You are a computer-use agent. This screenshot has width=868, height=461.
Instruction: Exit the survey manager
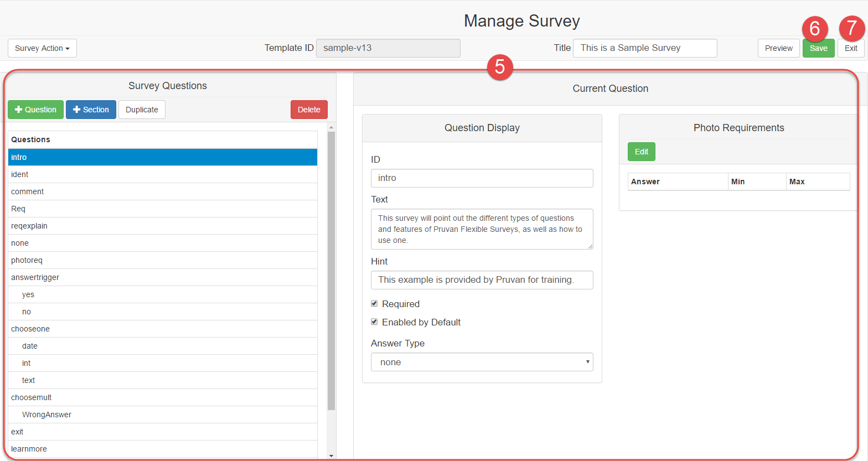(x=851, y=49)
